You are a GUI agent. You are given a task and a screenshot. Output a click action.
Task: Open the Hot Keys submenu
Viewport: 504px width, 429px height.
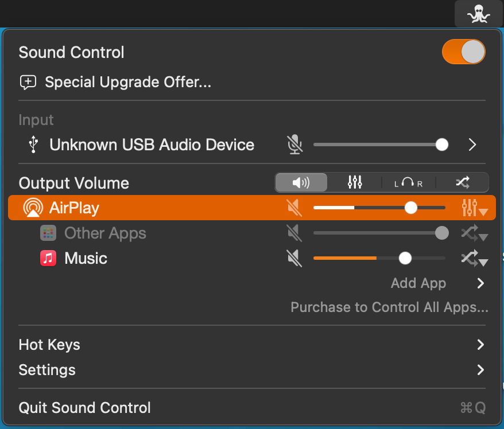pos(480,345)
